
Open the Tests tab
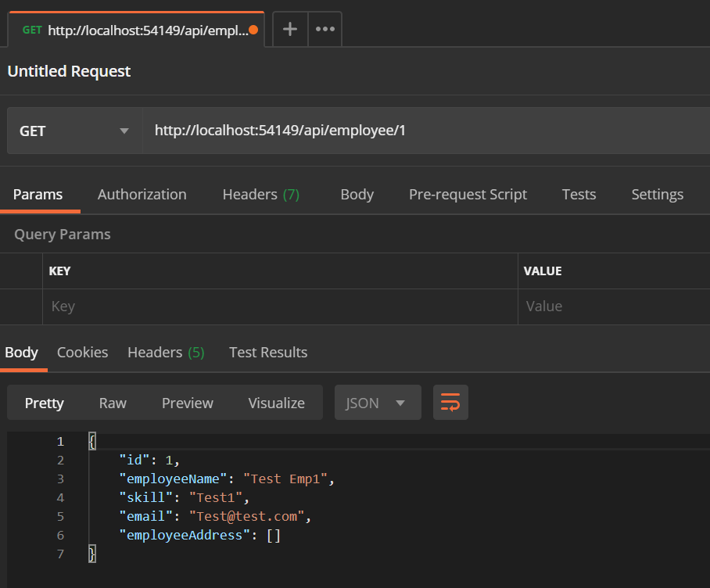(579, 194)
